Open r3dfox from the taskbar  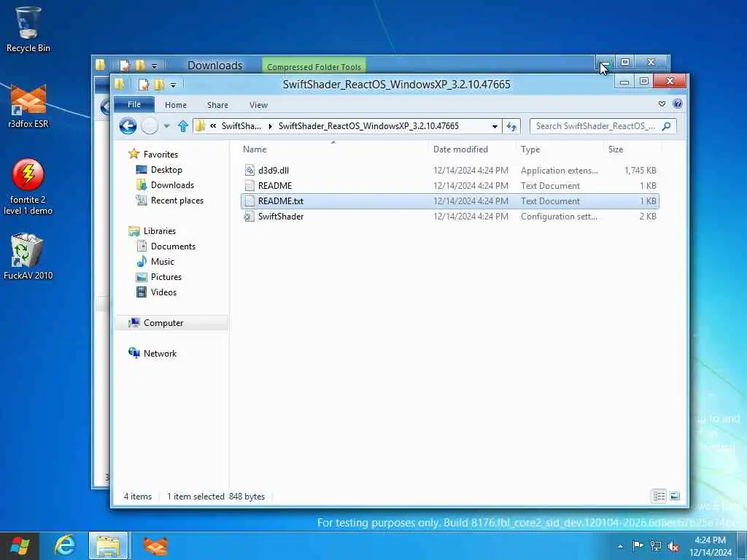pos(155,545)
